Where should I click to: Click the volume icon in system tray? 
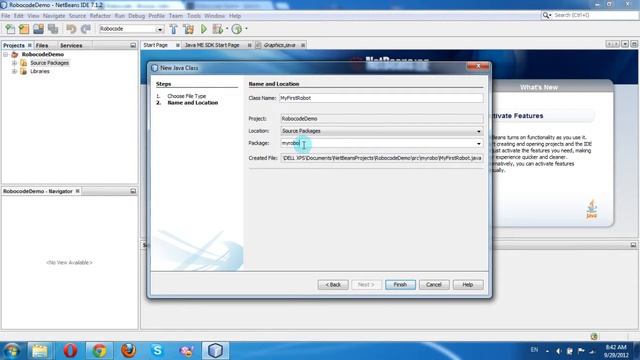point(558,351)
